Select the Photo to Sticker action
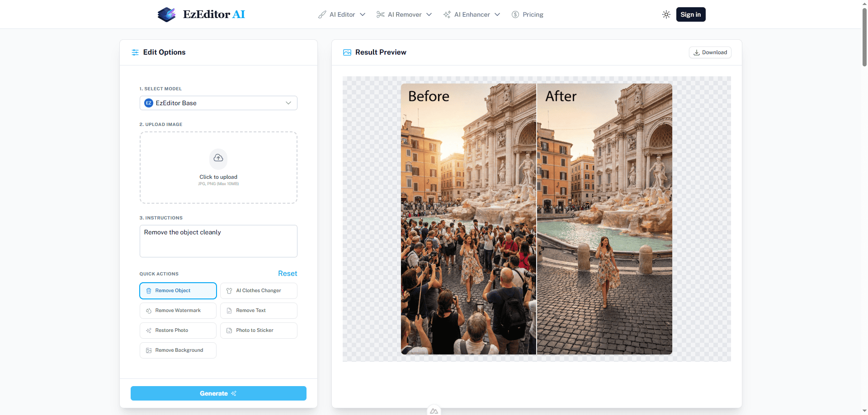Image resolution: width=868 pixels, height=415 pixels. click(x=259, y=331)
